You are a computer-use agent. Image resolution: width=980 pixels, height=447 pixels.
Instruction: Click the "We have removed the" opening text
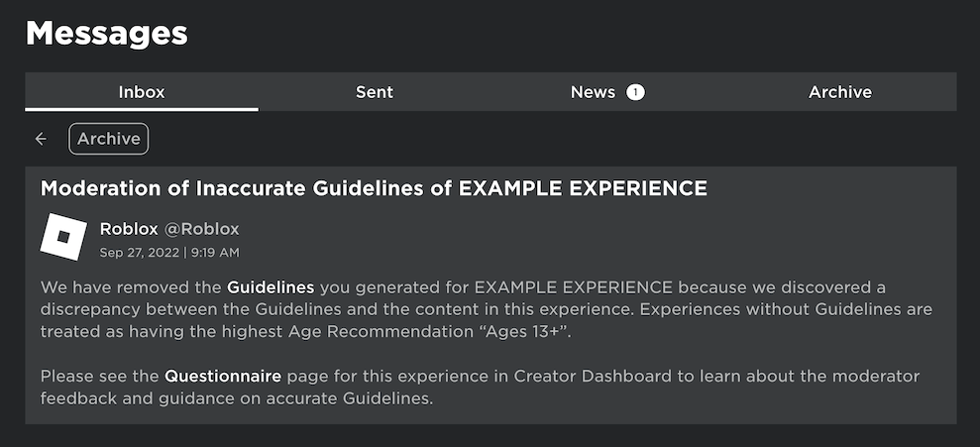click(132, 287)
